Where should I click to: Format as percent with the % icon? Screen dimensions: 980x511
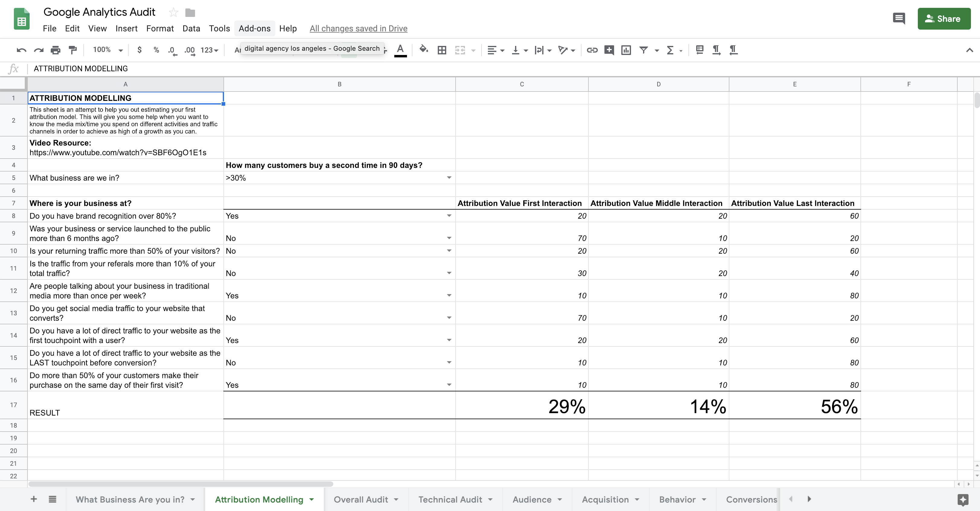(x=156, y=50)
